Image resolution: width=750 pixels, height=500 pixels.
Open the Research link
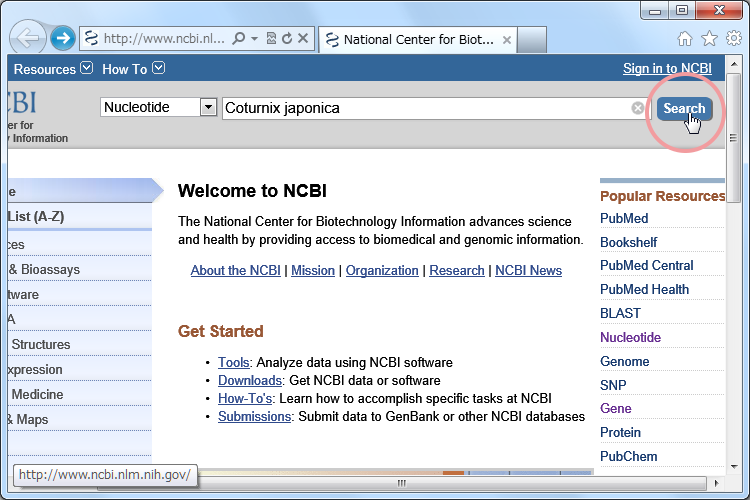coord(457,270)
